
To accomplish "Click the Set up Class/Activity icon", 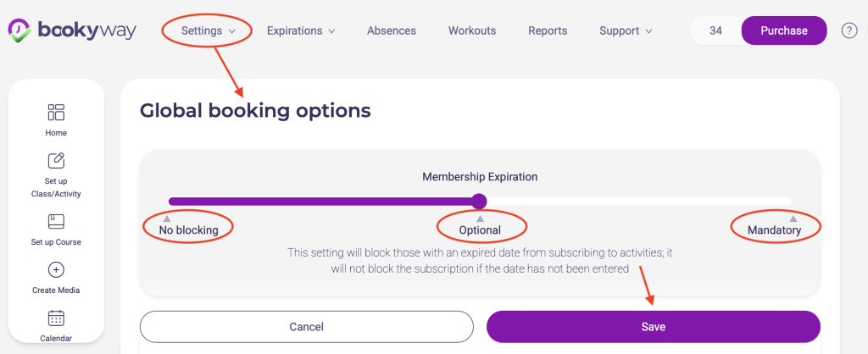I will (x=56, y=161).
